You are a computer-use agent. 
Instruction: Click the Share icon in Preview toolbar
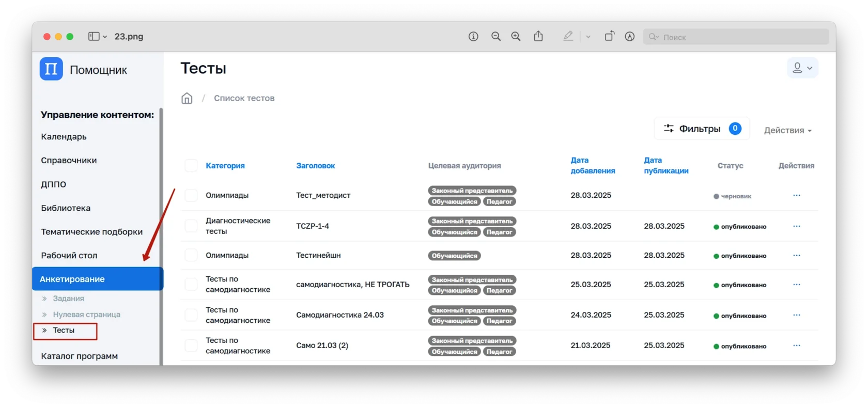tap(538, 36)
